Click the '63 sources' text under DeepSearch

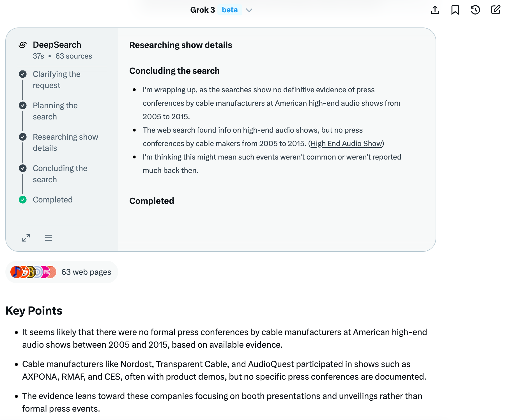coord(73,56)
